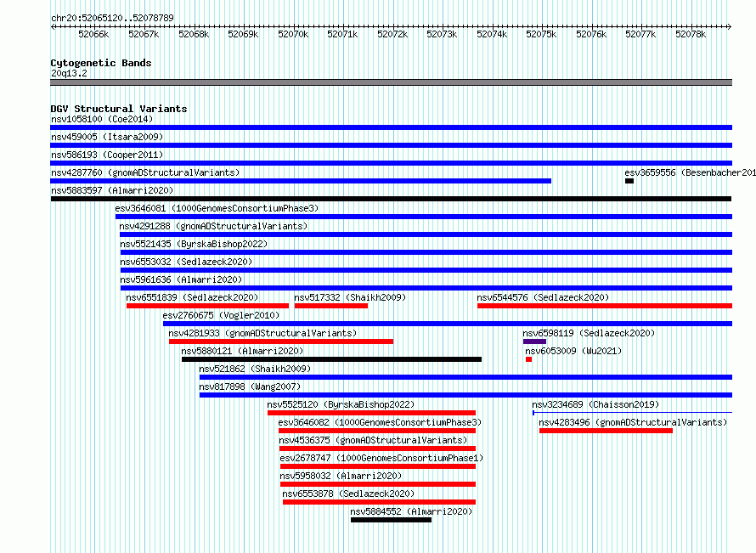
Task: Click the small red nsv6053009 (Wu2021) feature
Action: click(x=528, y=359)
